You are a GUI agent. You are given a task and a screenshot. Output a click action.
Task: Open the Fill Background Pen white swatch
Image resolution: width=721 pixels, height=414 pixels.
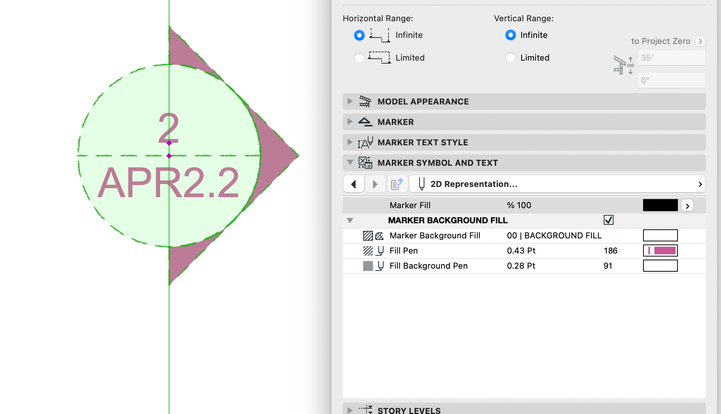point(660,266)
